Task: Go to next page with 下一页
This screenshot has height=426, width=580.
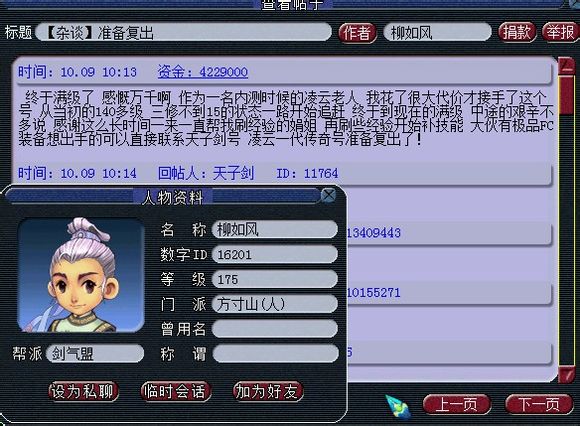Action: pyautogui.click(x=539, y=405)
